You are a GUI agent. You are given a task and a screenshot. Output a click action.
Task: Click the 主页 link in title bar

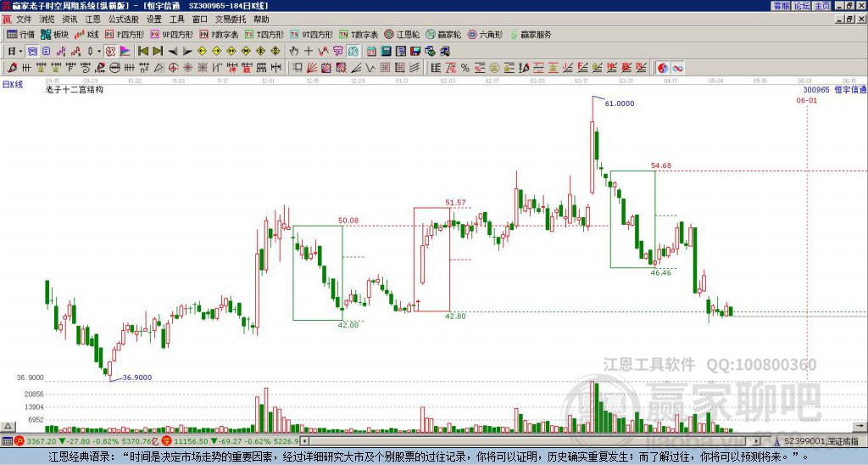point(822,6)
